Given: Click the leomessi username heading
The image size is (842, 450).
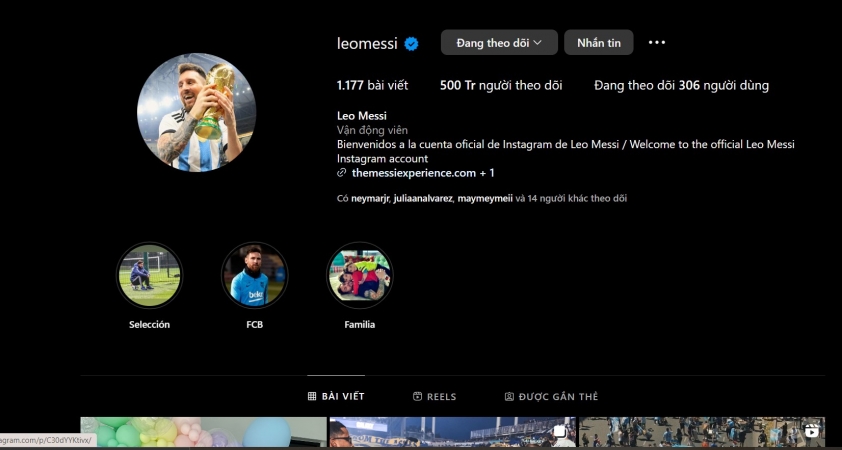Looking at the screenshot, I should [367, 43].
